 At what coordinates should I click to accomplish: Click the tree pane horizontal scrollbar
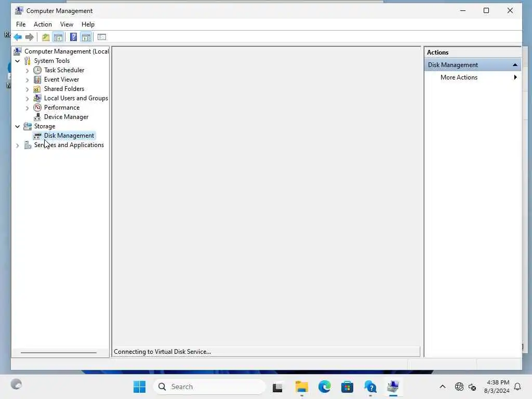click(59, 353)
